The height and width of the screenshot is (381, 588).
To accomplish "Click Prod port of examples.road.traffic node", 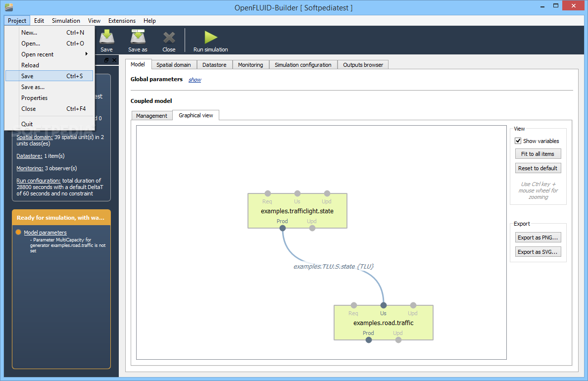I will tap(369, 340).
